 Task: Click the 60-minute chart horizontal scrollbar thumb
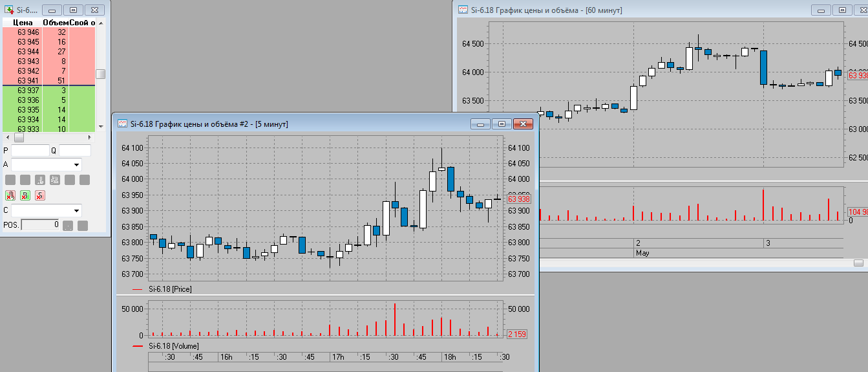(x=858, y=263)
